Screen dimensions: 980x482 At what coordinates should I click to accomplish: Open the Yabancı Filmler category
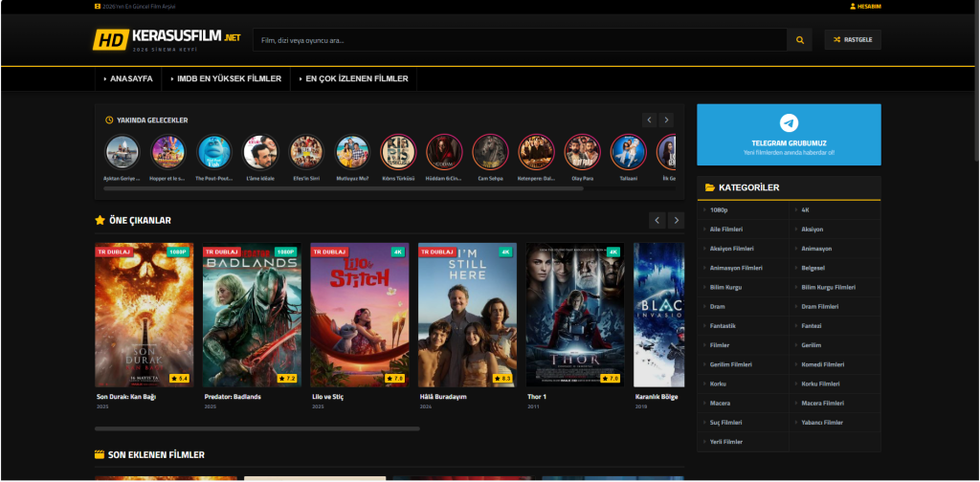(822, 423)
